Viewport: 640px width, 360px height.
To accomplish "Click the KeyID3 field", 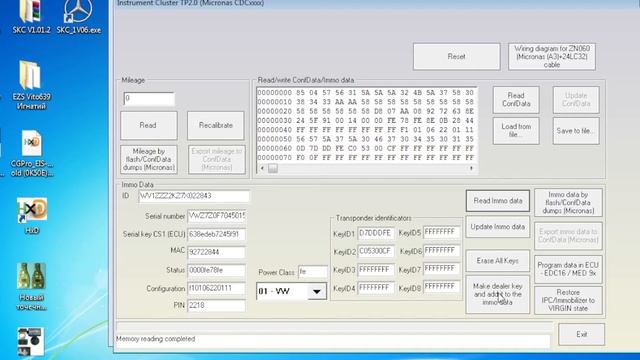I will coord(376,270).
